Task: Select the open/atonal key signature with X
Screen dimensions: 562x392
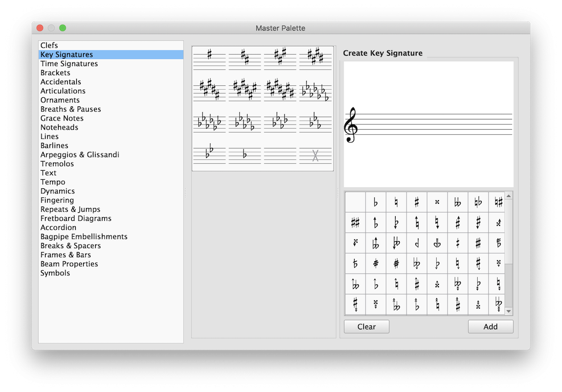Action: (315, 155)
